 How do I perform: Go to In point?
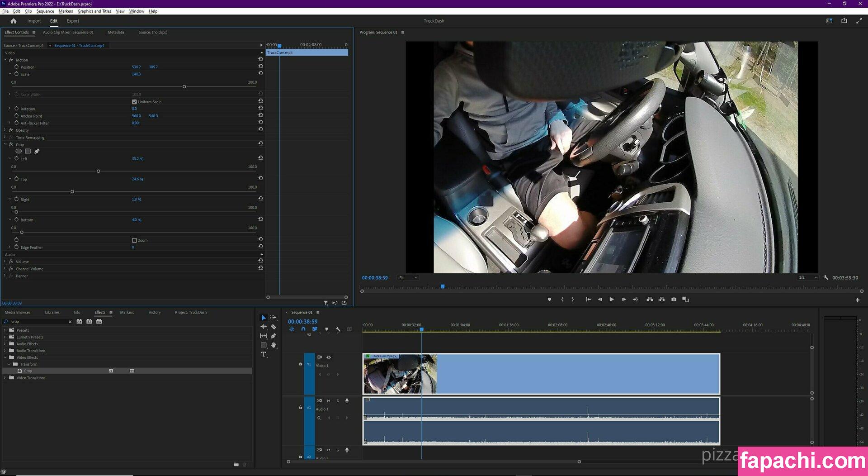(588, 300)
